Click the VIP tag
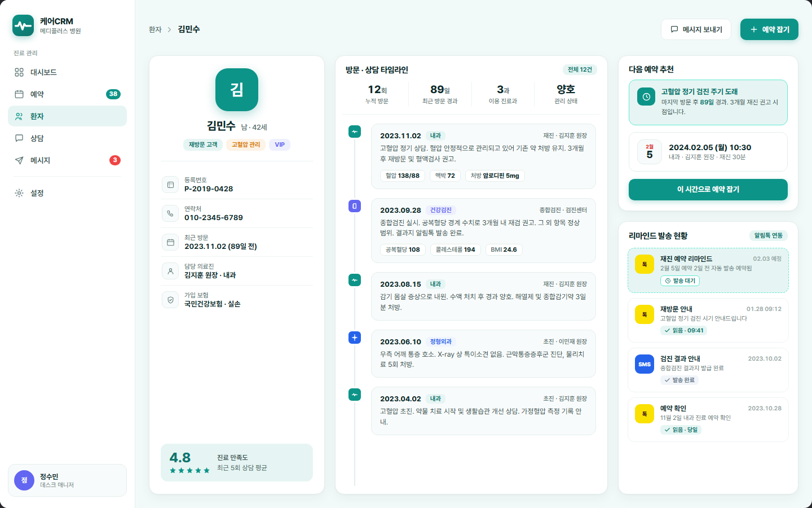 click(x=280, y=144)
